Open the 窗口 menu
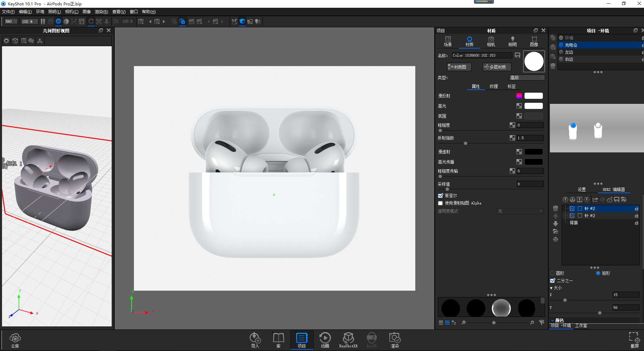This screenshot has width=644, height=351. point(134,12)
